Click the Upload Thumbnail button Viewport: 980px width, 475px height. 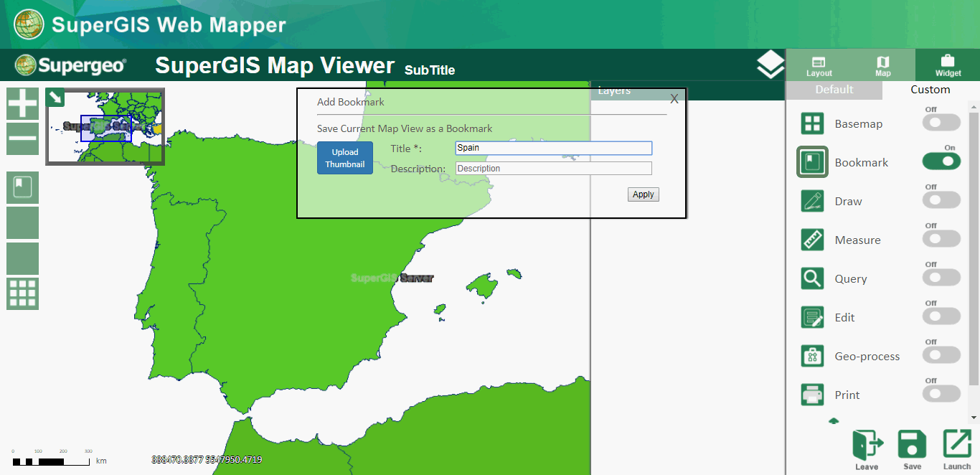click(x=345, y=158)
